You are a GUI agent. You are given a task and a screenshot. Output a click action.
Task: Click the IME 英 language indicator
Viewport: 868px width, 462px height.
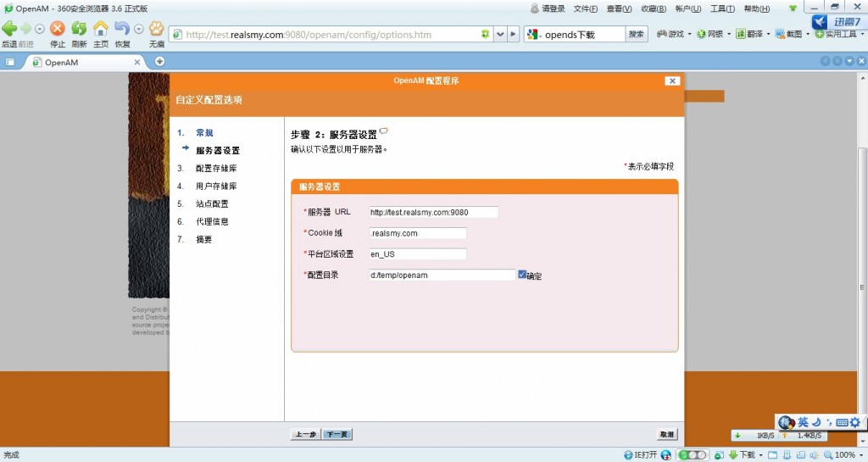[803, 422]
